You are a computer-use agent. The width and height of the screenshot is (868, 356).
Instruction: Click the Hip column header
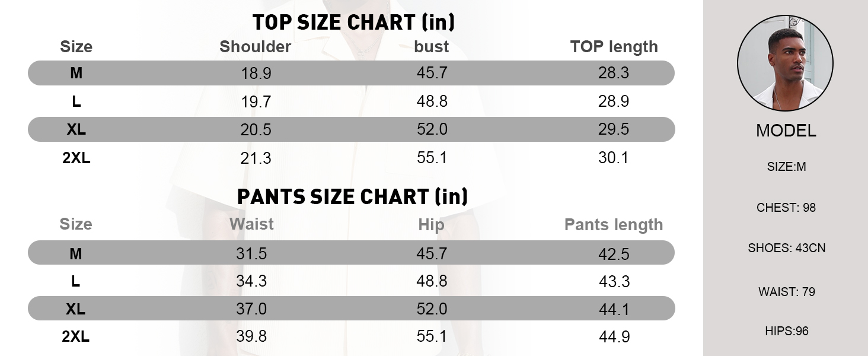click(x=431, y=224)
